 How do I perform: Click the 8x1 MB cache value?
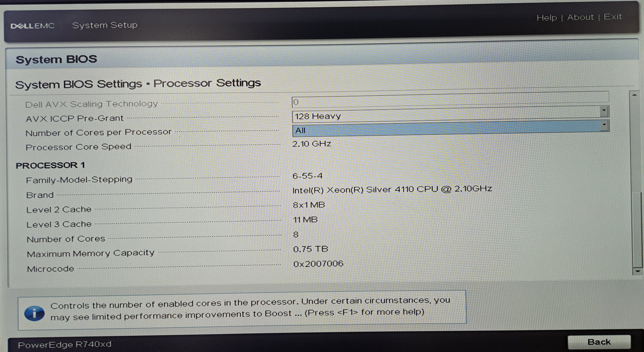coord(309,205)
